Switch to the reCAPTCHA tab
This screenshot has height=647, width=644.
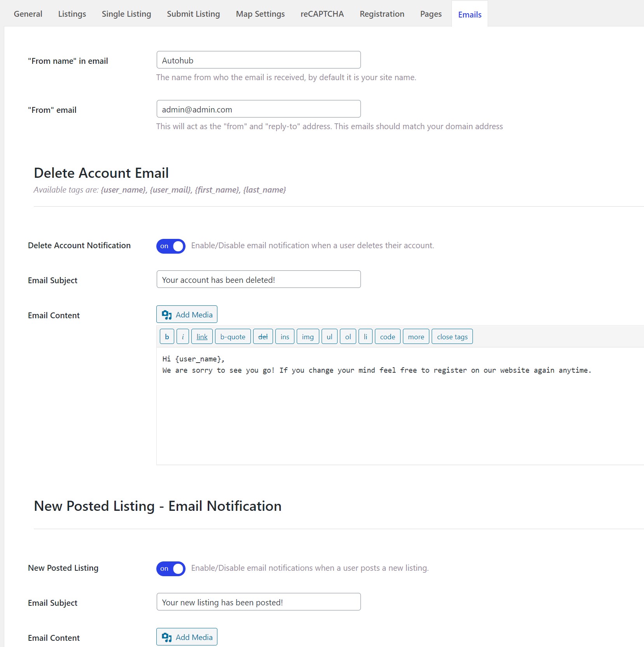(322, 14)
